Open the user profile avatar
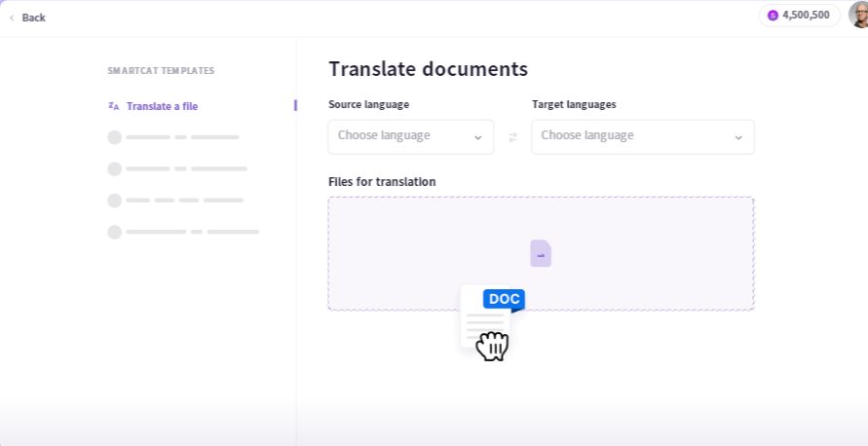 pos(858,15)
